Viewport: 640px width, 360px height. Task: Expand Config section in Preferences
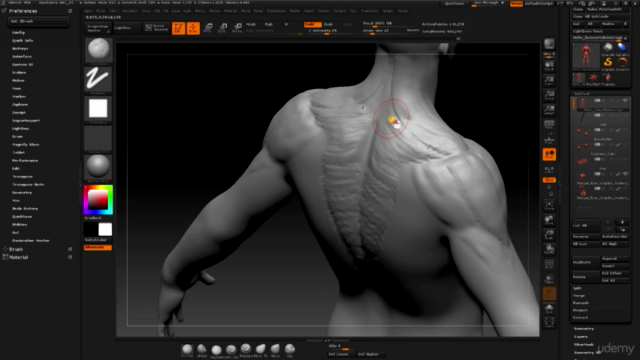[x=18, y=32]
